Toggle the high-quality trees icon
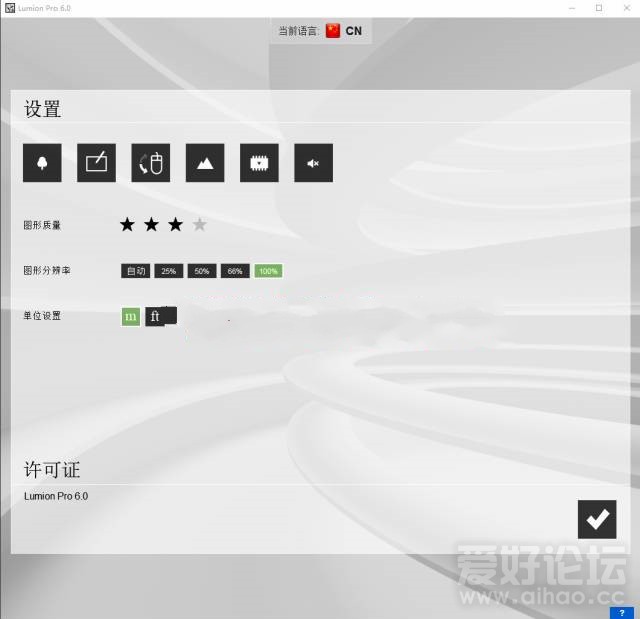The image size is (640, 619). click(42, 163)
